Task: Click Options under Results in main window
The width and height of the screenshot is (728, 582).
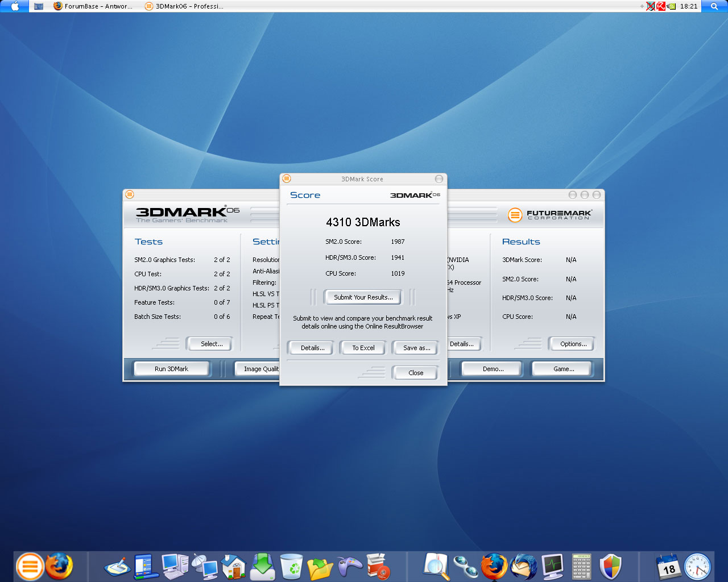Action: click(x=573, y=344)
